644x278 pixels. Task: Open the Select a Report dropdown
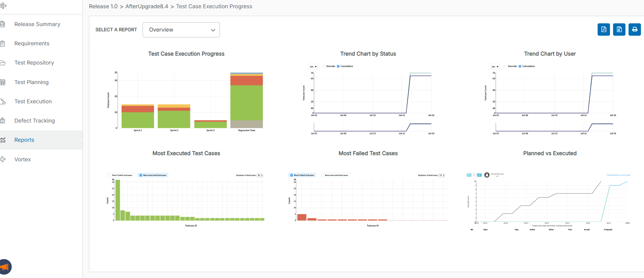(x=181, y=30)
